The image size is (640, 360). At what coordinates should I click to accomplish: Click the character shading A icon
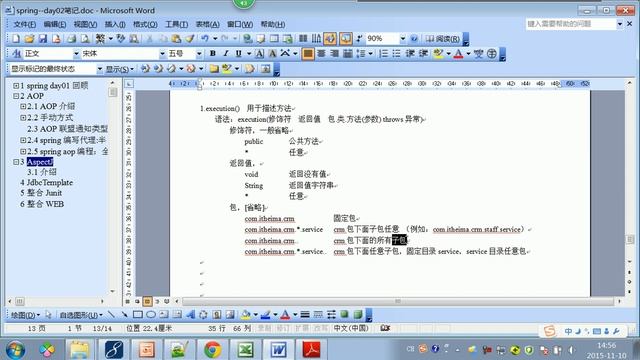pyautogui.click(x=272, y=53)
